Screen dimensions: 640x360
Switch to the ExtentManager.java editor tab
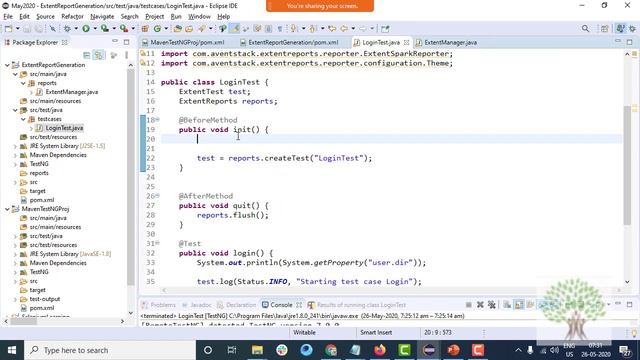[x=446, y=42]
